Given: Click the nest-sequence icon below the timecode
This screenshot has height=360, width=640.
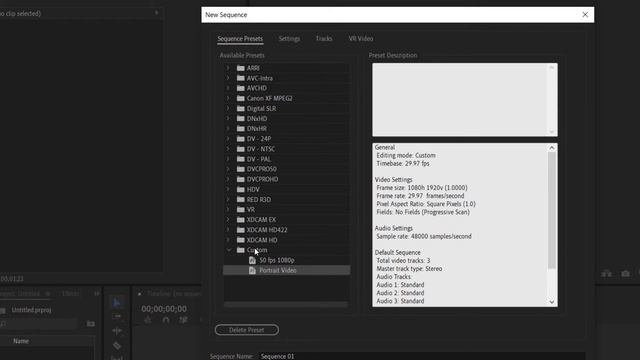Looking at the screenshot, I should click(148, 320).
